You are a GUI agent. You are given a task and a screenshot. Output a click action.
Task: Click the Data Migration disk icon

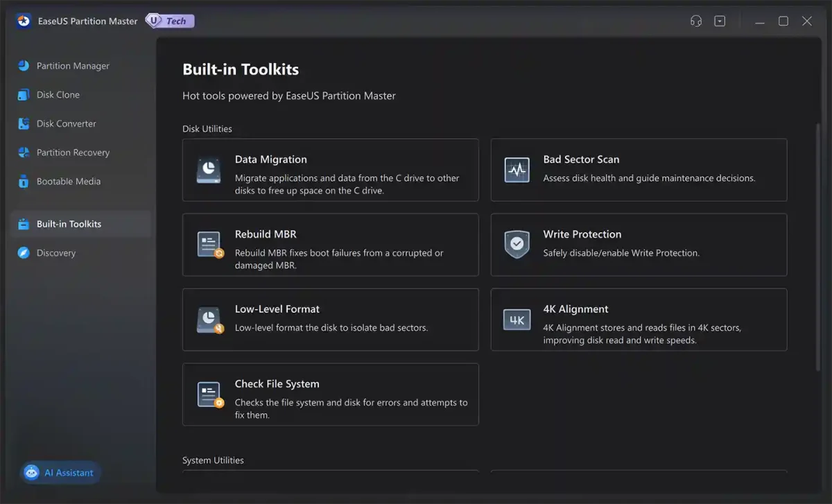tap(209, 170)
